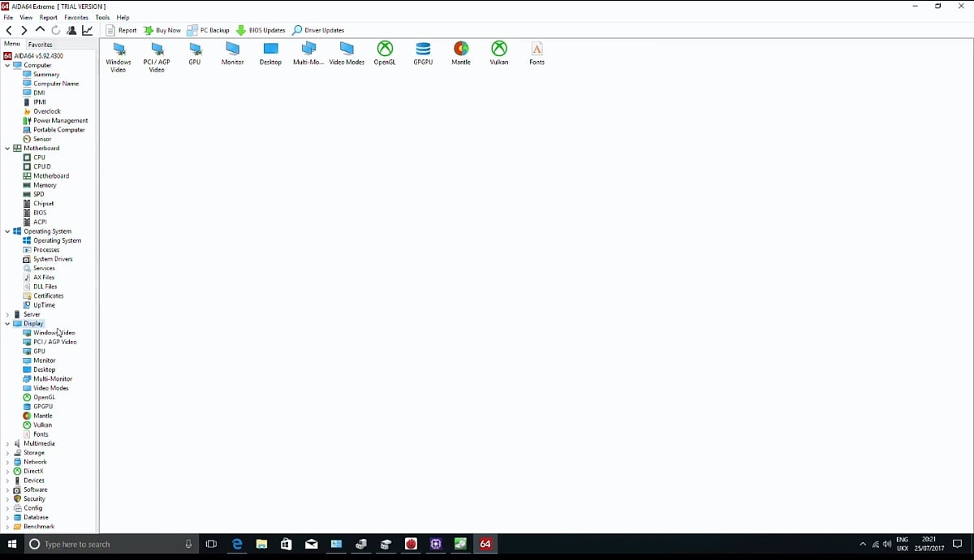The height and width of the screenshot is (560, 974).
Task: Open the GPGPU icon
Action: point(422,54)
